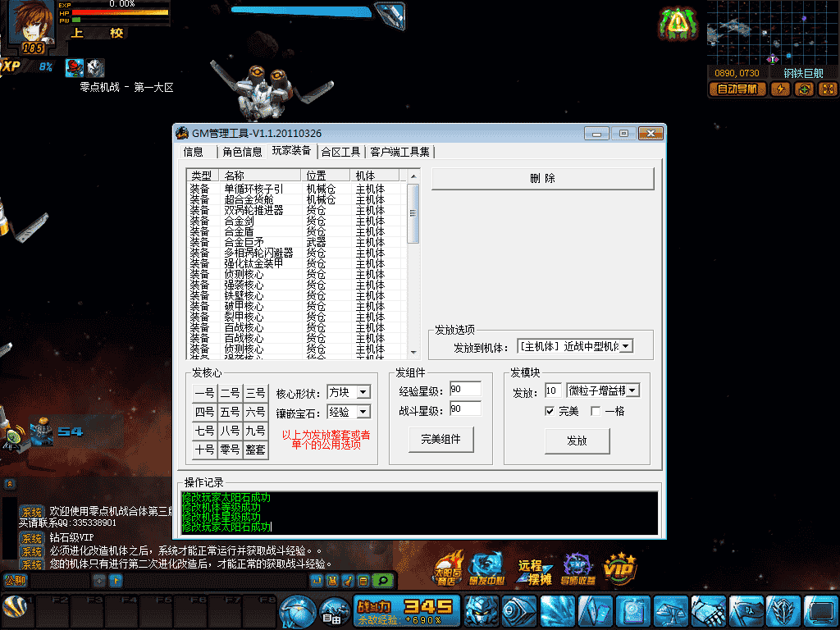Click the robot head mecha icon
This screenshot has width=840, height=630.
point(481,610)
